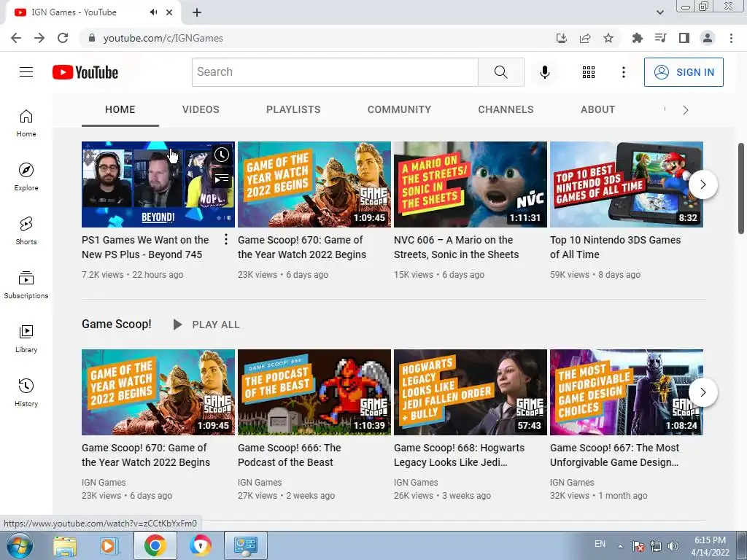Add Beyond 745 video to Watch Later
Image resolution: width=747 pixels, height=560 pixels.
click(222, 155)
